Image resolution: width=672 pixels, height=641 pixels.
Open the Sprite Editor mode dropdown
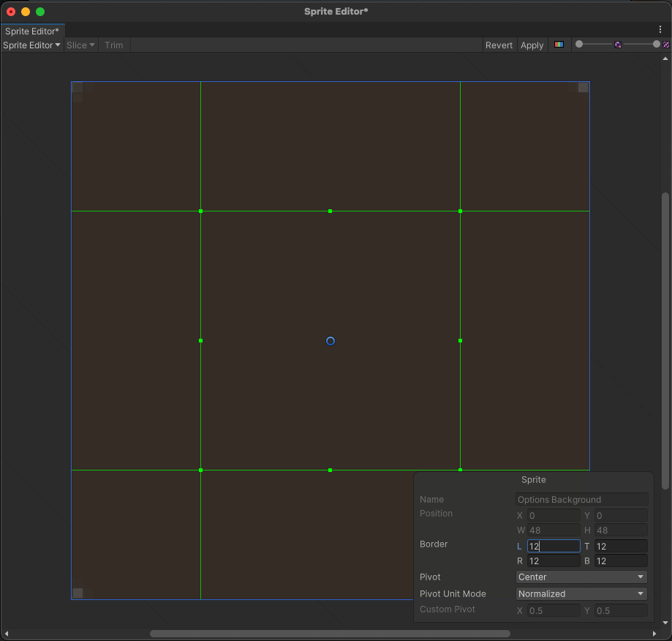pyautogui.click(x=31, y=45)
